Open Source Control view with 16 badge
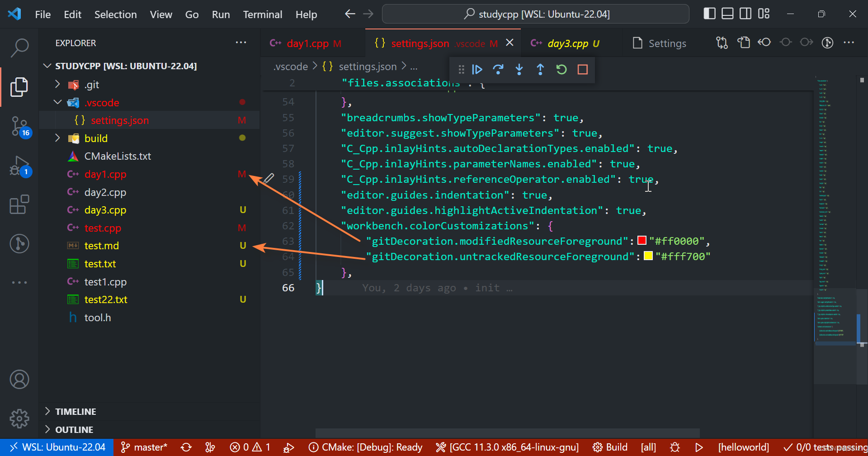Screen dimensions: 868x456 click(19, 127)
